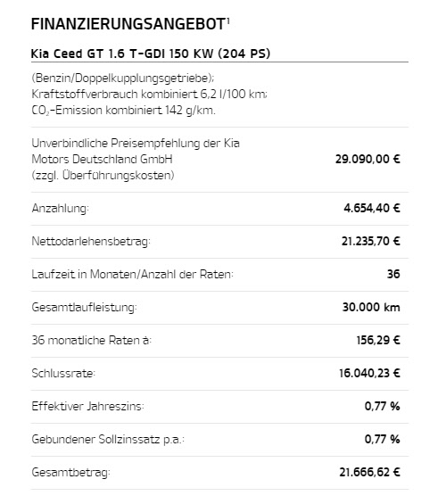Select the Gesamtbetrag 21.666,62 € value
The height and width of the screenshot is (504, 421).
[369, 472]
